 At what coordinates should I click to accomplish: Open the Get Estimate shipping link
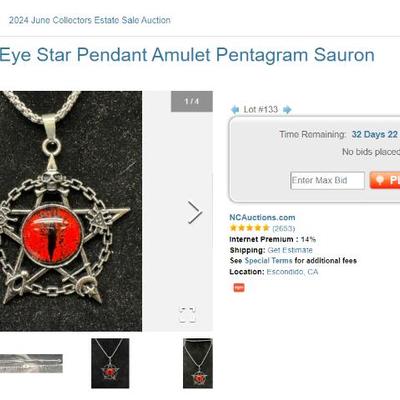(290, 250)
